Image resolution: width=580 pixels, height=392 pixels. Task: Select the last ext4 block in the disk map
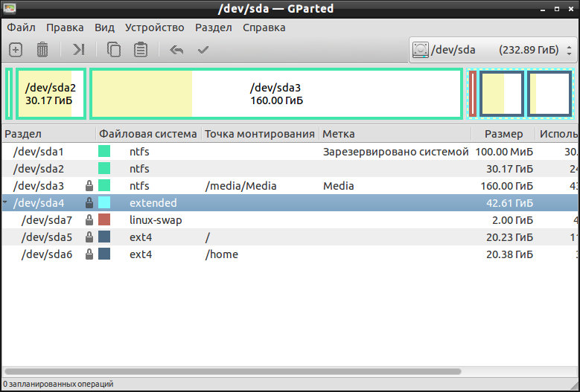pyautogui.click(x=549, y=94)
